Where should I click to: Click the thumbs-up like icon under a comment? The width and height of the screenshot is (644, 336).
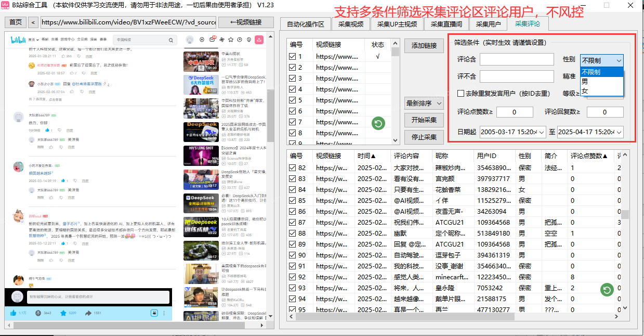(x=47, y=130)
